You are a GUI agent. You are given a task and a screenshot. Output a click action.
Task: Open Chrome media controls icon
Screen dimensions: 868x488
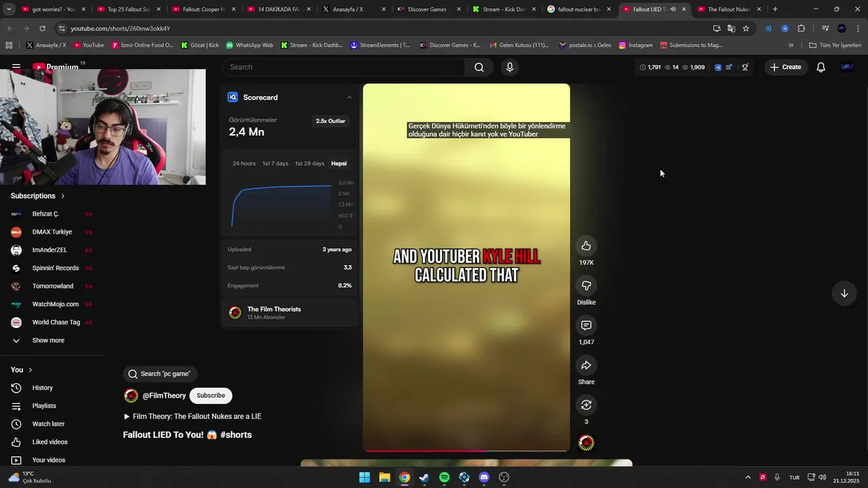(825, 28)
